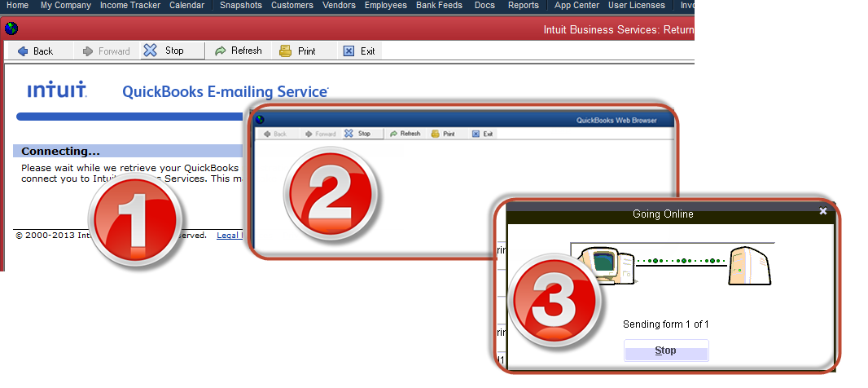Open the Legal link in page footer
The height and width of the screenshot is (388, 868).
(x=229, y=235)
